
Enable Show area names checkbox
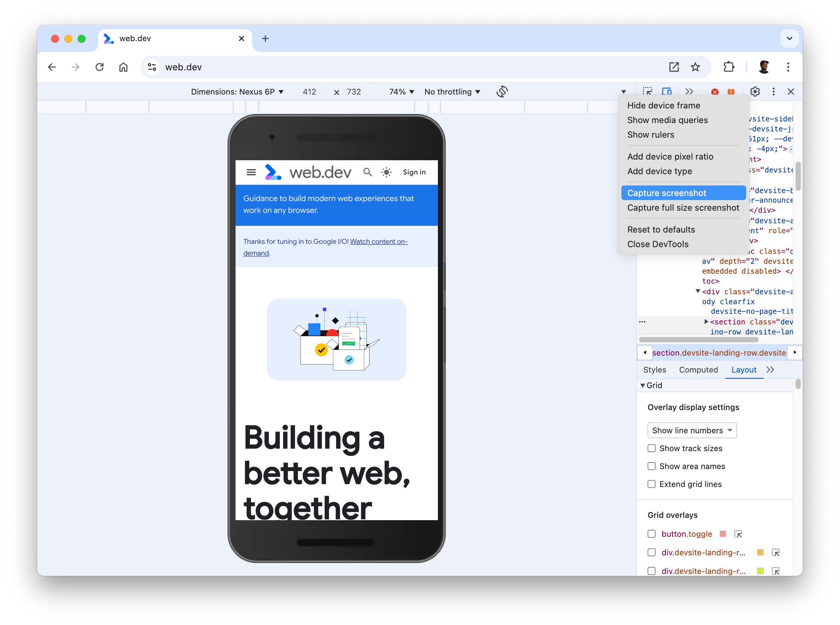652,466
